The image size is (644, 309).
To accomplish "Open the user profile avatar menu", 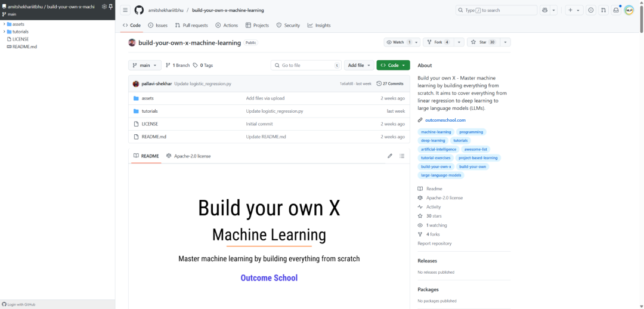I will 629,10.
